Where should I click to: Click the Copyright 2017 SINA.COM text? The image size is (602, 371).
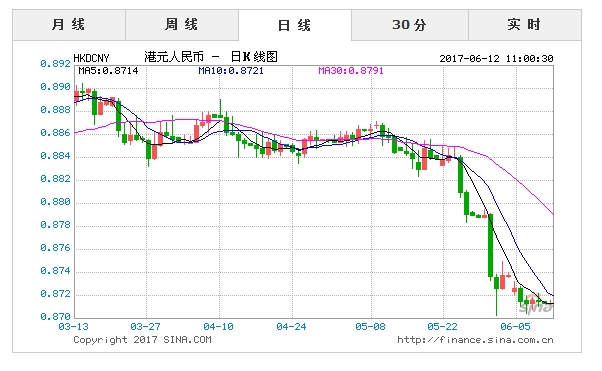pos(142,340)
